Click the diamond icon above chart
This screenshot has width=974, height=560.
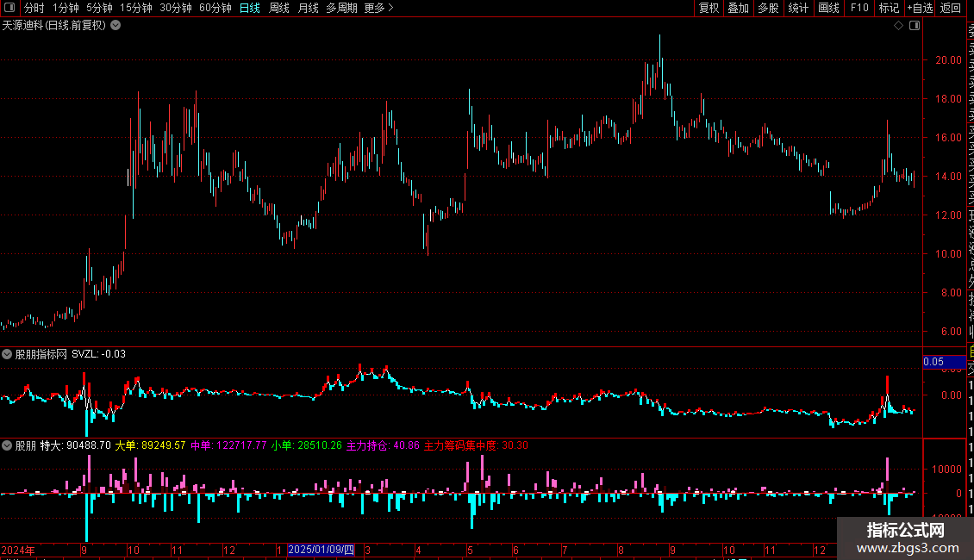(x=898, y=26)
